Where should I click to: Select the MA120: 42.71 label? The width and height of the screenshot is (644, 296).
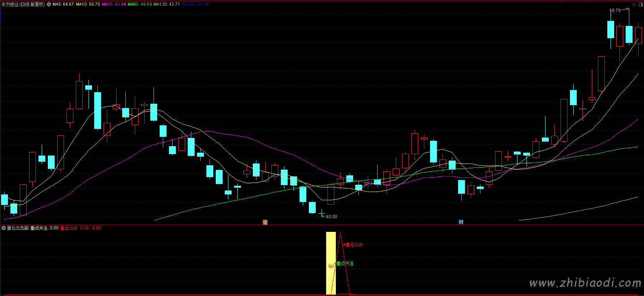pyautogui.click(x=167, y=4)
